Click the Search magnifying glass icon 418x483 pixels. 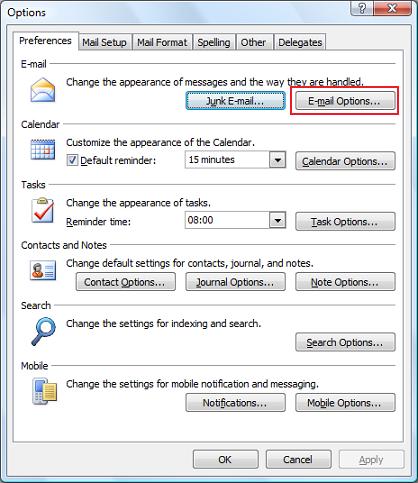pyautogui.click(x=43, y=331)
